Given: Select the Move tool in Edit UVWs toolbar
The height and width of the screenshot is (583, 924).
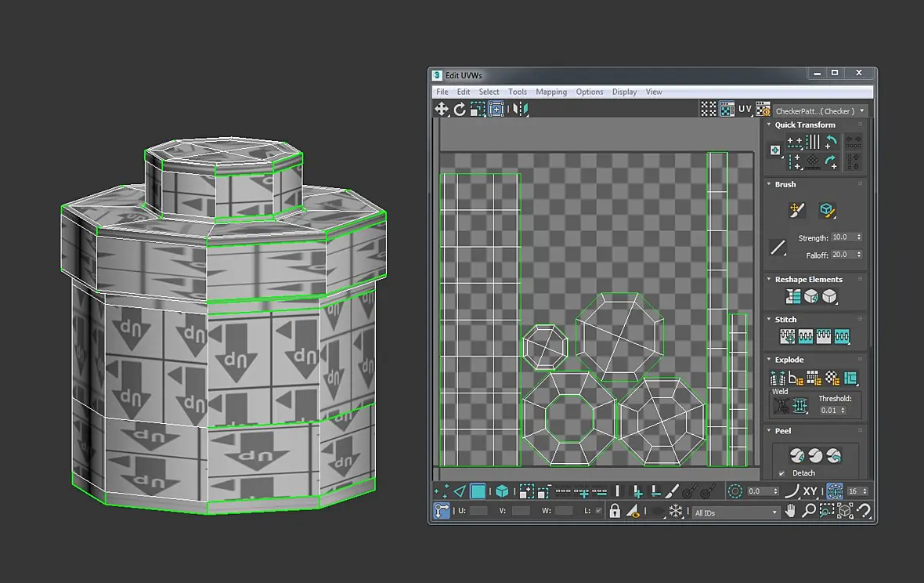Looking at the screenshot, I should (x=442, y=109).
